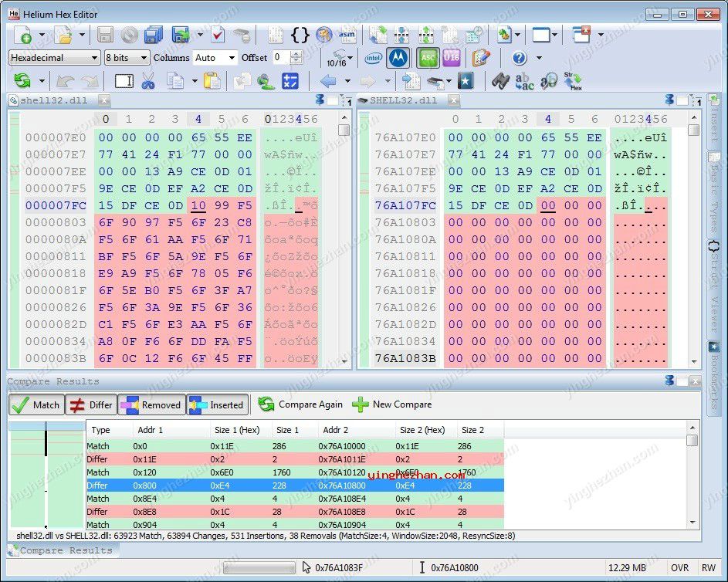Open a file using the folder icon
This screenshot has width=728, height=582.
(x=63, y=35)
